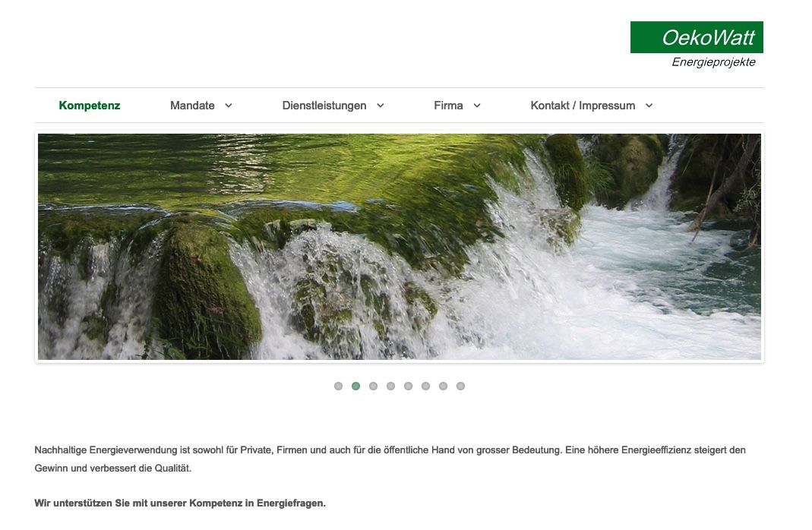Expand the Dienstleistungen dropdown chevron
812x530 pixels.
(380, 106)
